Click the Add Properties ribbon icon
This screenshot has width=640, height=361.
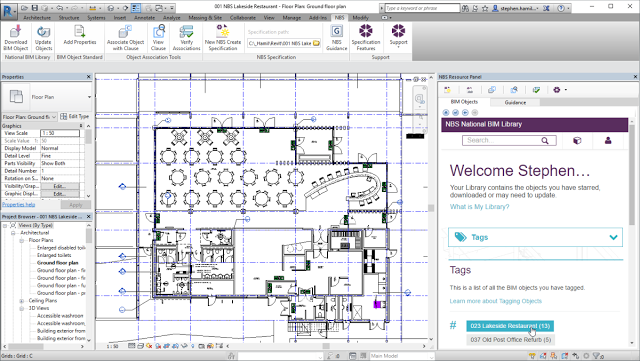point(80,35)
